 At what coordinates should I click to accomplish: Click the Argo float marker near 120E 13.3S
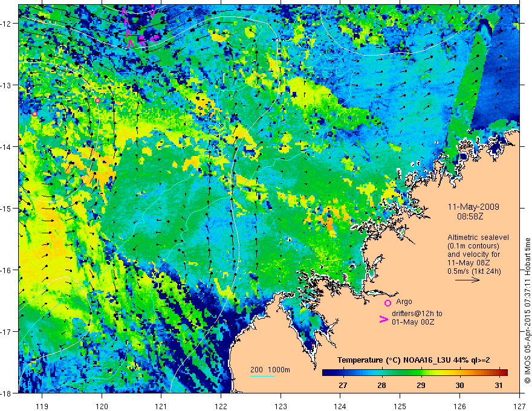pyautogui.click(x=97, y=101)
